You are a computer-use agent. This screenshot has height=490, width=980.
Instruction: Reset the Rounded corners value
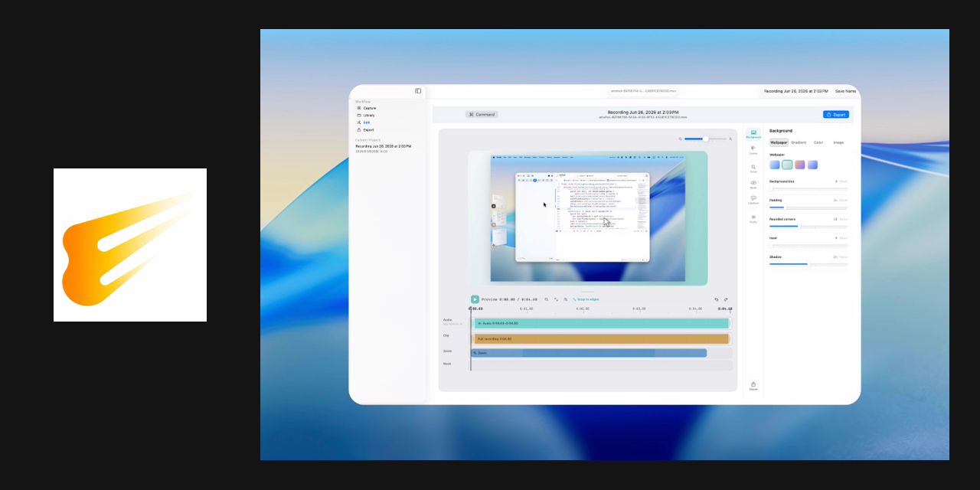pos(844,219)
